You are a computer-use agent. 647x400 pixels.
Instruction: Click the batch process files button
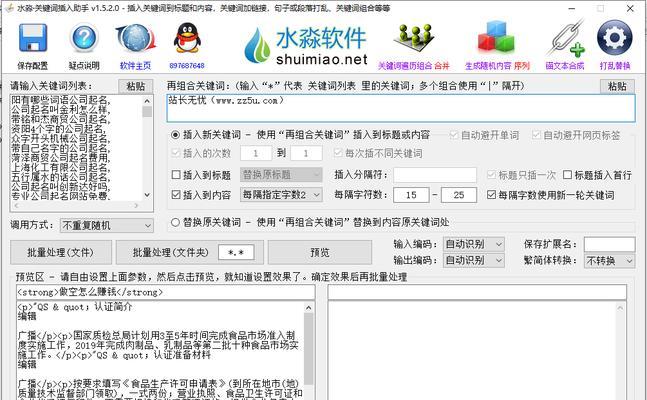(61, 252)
